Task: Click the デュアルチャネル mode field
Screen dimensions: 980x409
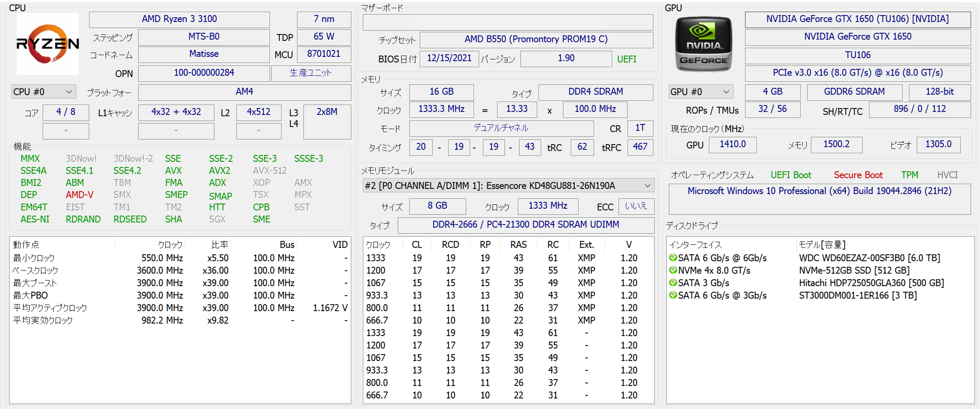Action: tap(501, 128)
